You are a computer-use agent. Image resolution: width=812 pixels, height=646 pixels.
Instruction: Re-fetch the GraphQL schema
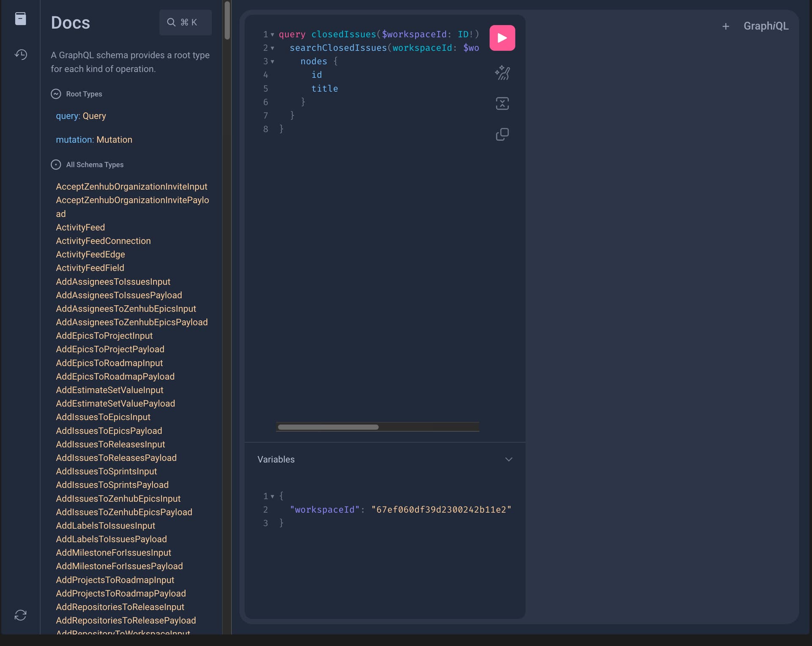pyautogui.click(x=20, y=615)
